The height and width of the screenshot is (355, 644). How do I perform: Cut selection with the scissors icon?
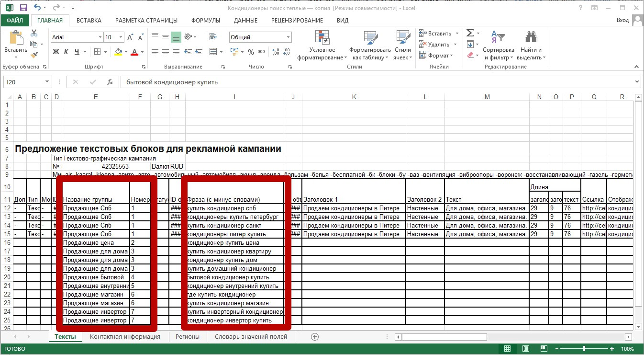pyautogui.click(x=34, y=33)
